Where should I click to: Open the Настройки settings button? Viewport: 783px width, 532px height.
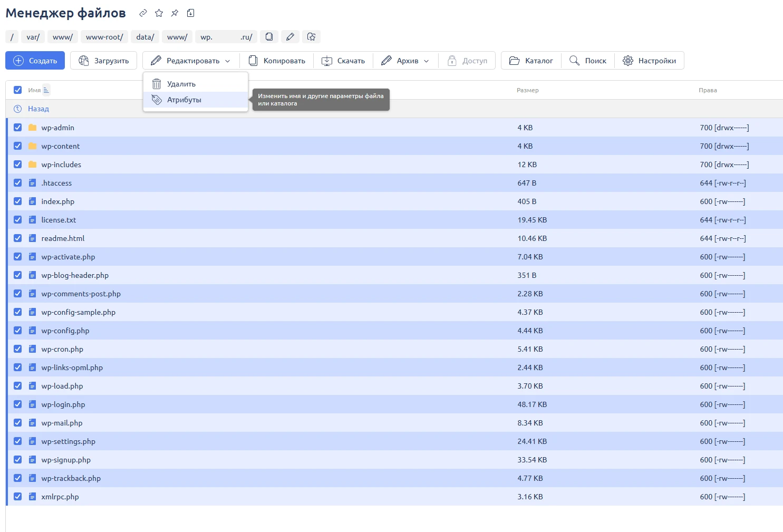click(649, 61)
